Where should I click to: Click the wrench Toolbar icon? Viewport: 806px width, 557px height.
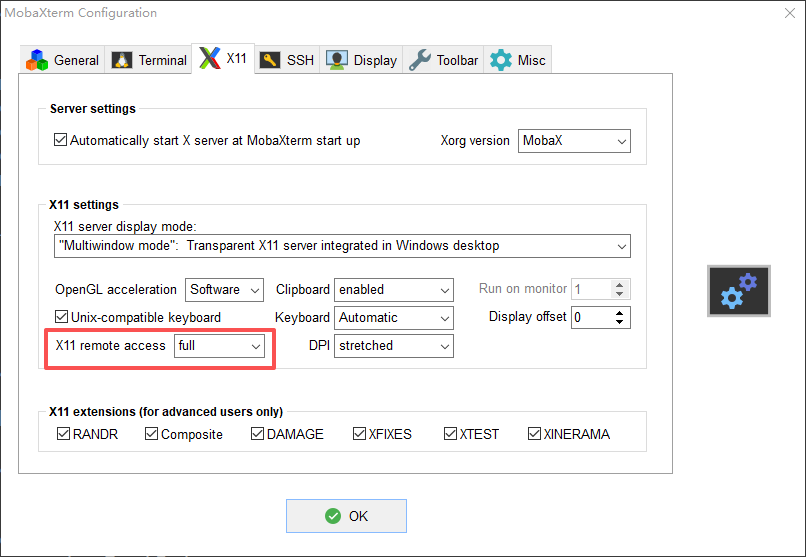pos(420,60)
